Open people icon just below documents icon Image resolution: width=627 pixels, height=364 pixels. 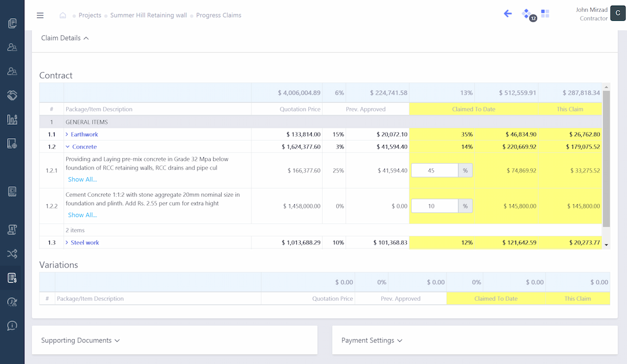tap(12, 47)
